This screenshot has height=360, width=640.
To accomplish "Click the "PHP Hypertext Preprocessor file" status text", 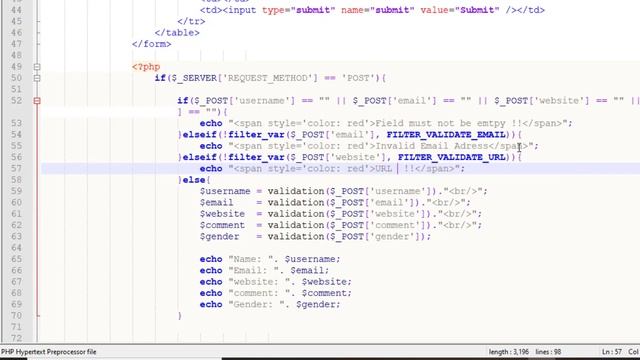I will click(49, 352).
